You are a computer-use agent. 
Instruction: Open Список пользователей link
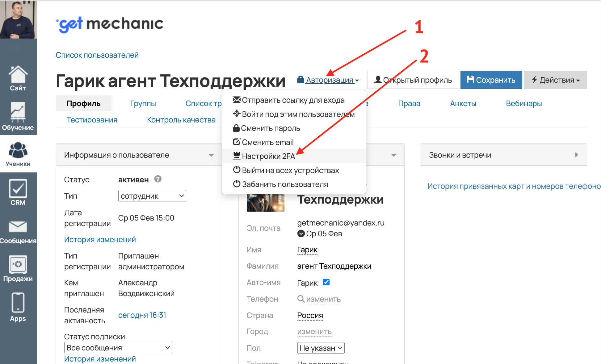(x=97, y=55)
